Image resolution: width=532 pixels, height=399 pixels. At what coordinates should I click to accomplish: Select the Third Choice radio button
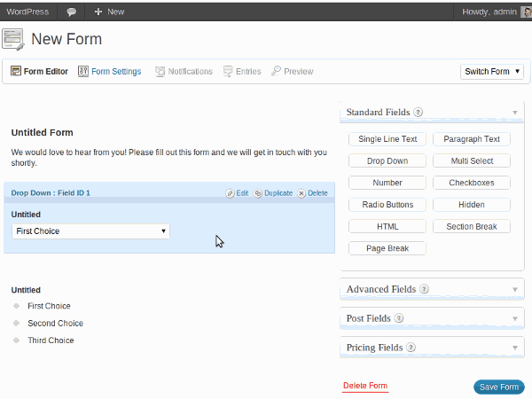[16, 340]
